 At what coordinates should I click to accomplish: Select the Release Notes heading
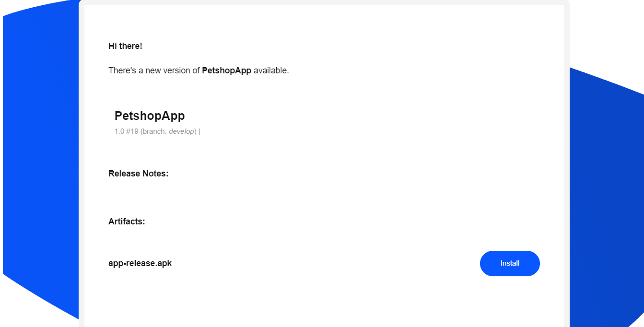pos(138,174)
